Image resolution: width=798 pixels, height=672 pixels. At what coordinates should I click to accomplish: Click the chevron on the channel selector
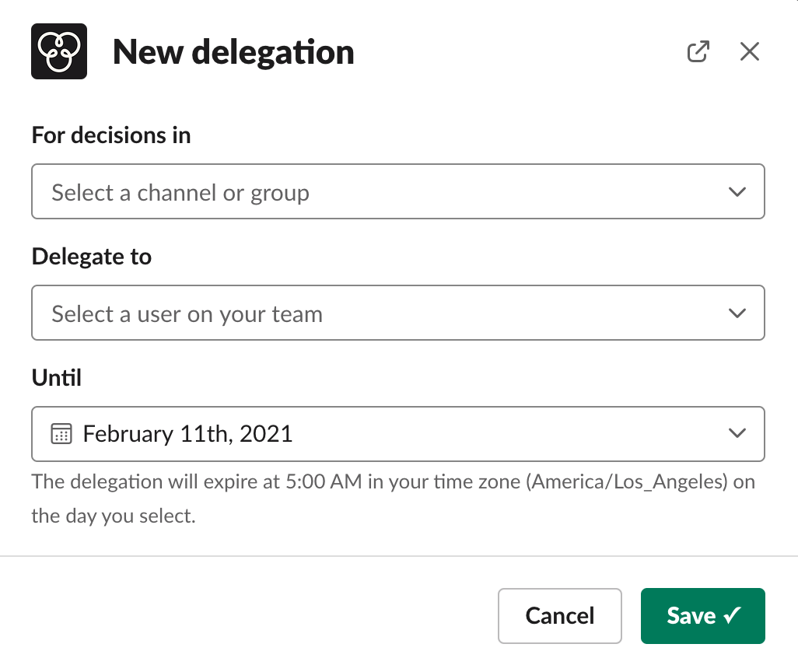click(x=737, y=191)
